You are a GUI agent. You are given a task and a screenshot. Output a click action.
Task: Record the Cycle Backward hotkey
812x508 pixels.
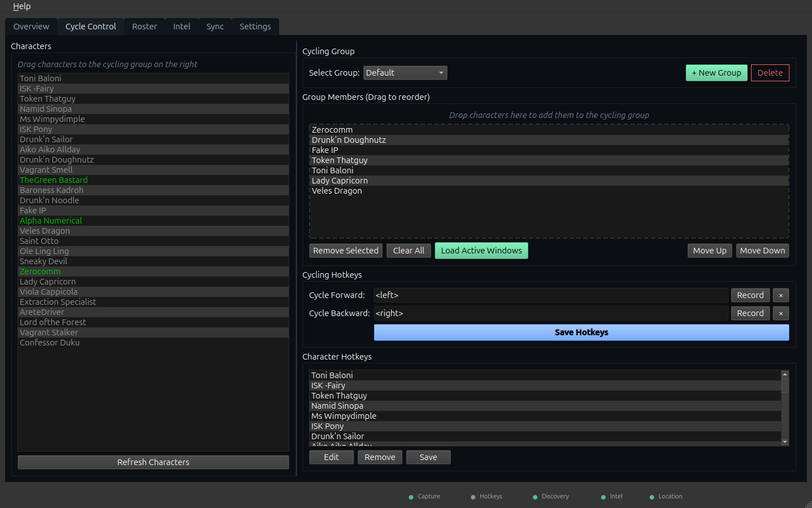click(750, 313)
